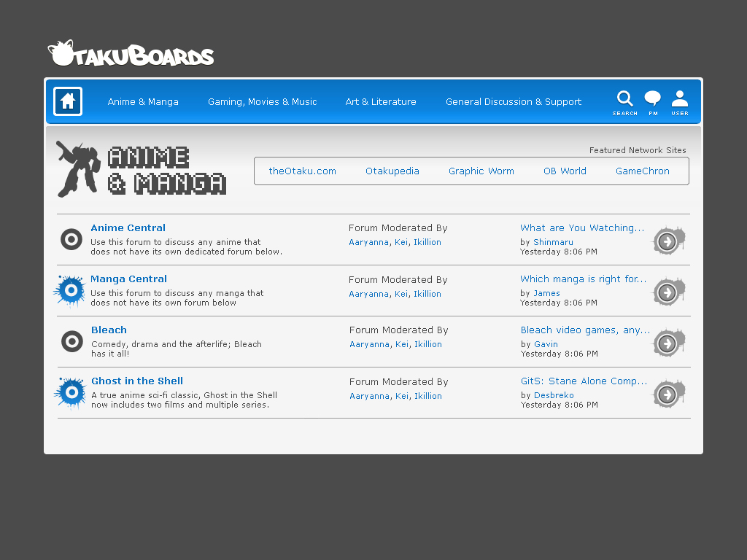This screenshot has width=747, height=560.
Task: Click moderator Aaryanna in Manga Central row
Action: [x=368, y=294]
